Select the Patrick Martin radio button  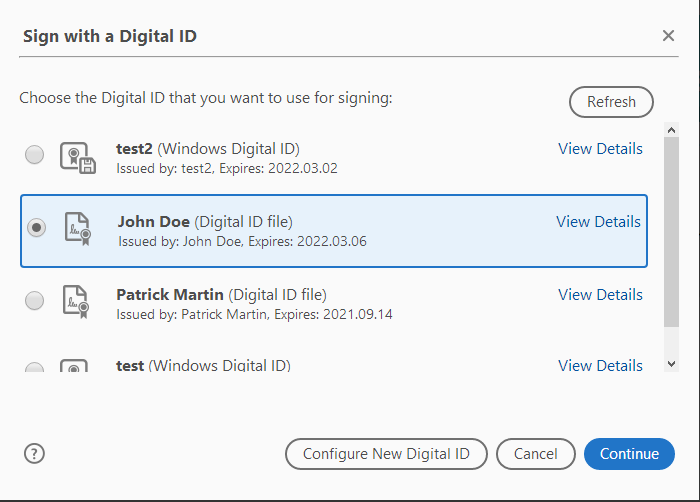[x=35, y=301]
